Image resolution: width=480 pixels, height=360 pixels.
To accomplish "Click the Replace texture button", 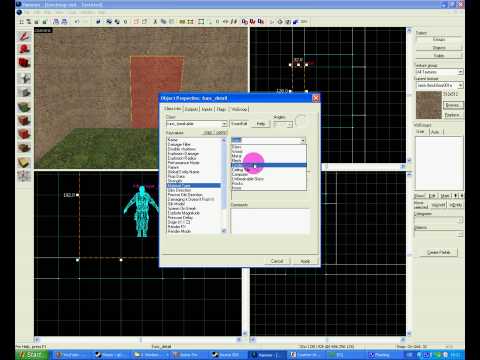I will coord(453,115).
